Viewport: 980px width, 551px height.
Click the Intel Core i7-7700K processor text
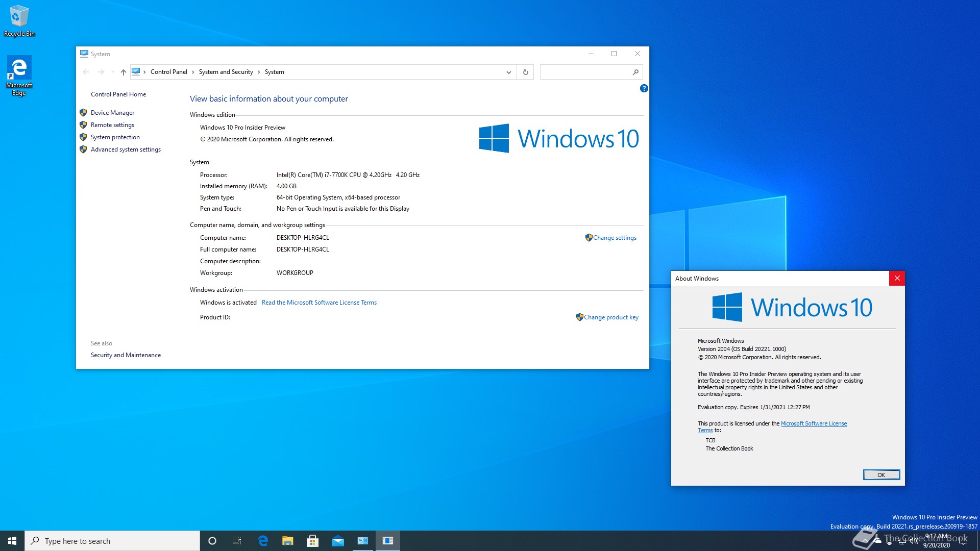pyautogui.click(x=348, y=175)
